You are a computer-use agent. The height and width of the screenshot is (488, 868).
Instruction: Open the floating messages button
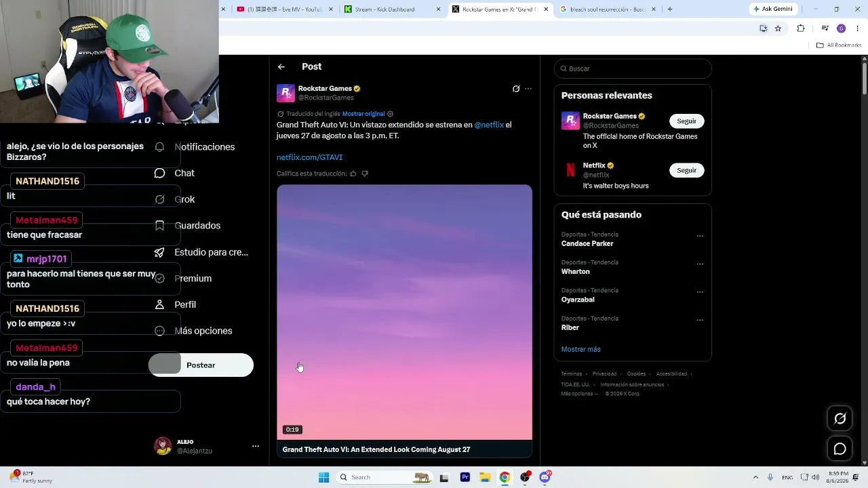[x=840, y=449]
